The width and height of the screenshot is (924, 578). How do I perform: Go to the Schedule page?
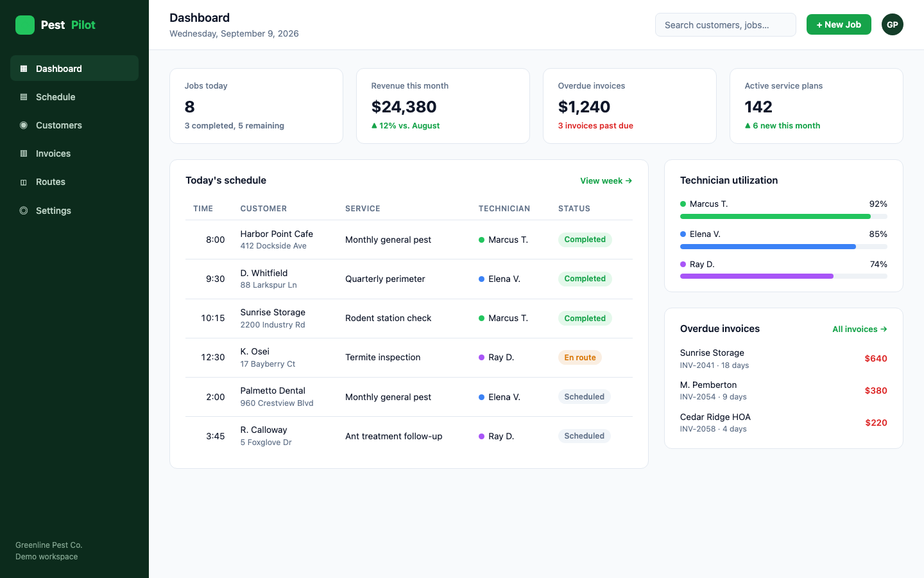pyautogui.click(x=74, y=96)
